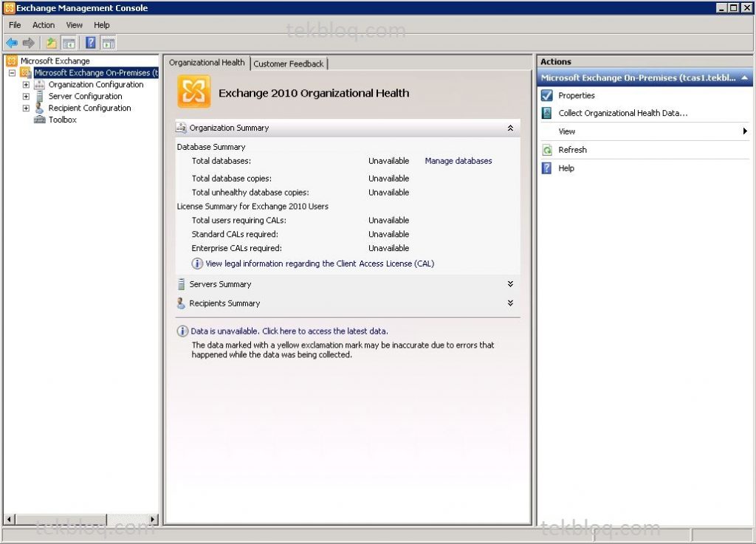Open the View menu in menu bar
The height and width of the screenshot is (544, 756).
click(75, 25)
